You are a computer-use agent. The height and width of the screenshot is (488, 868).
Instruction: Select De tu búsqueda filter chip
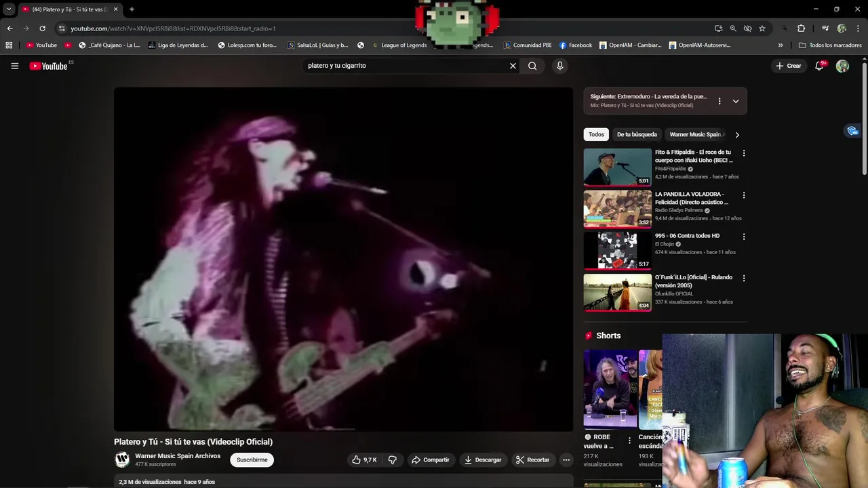637,134
